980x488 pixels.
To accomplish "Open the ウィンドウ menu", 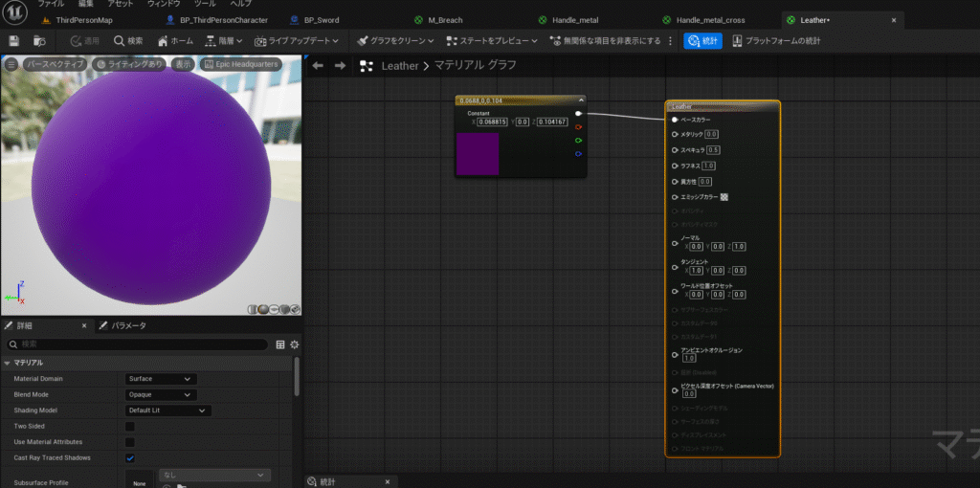I will 164,4.
